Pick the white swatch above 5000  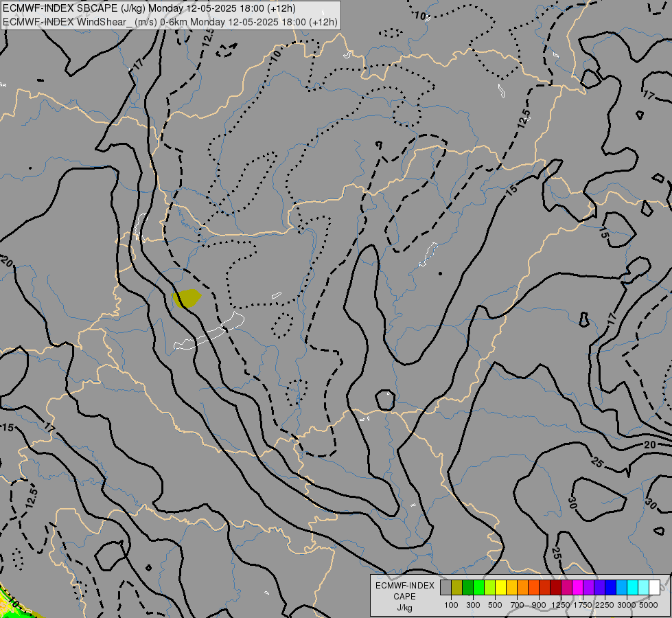pyautogui.click(x=655, y=587)
